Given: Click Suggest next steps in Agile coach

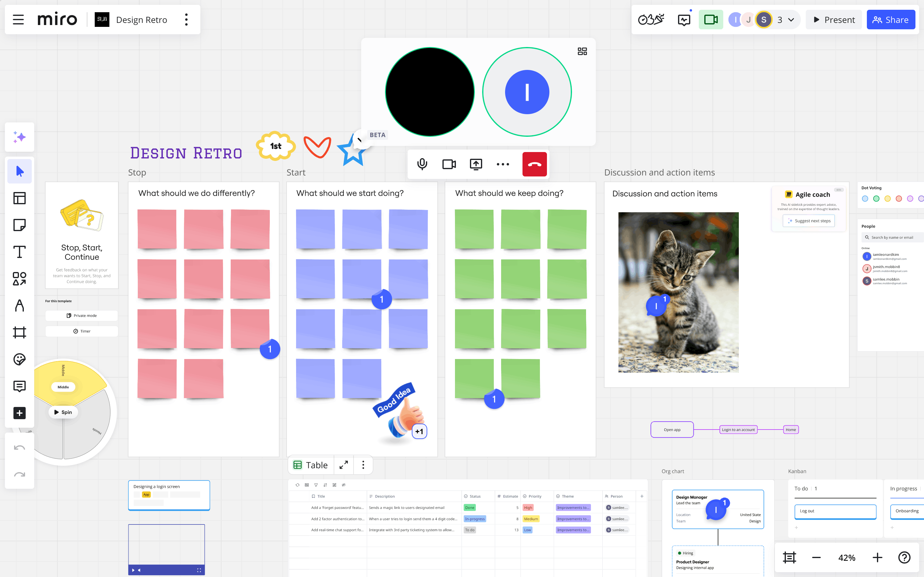Looking at the screenshot, I should (808, 221).
